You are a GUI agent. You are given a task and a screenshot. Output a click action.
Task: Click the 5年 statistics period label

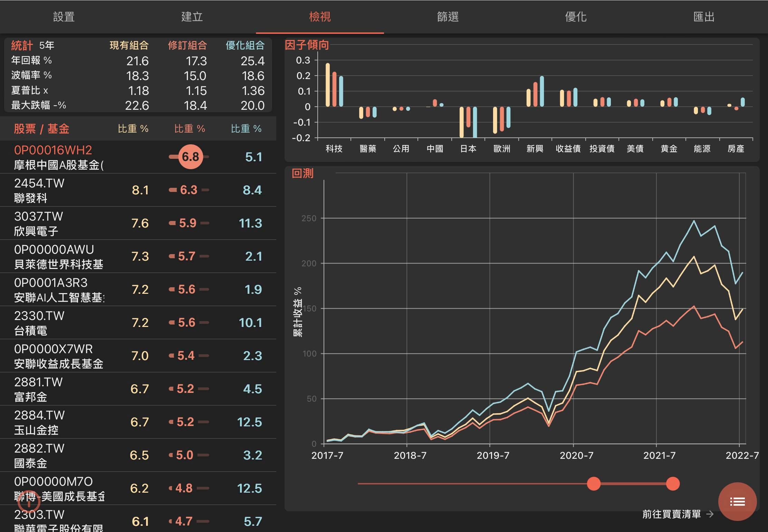point(47,45)
